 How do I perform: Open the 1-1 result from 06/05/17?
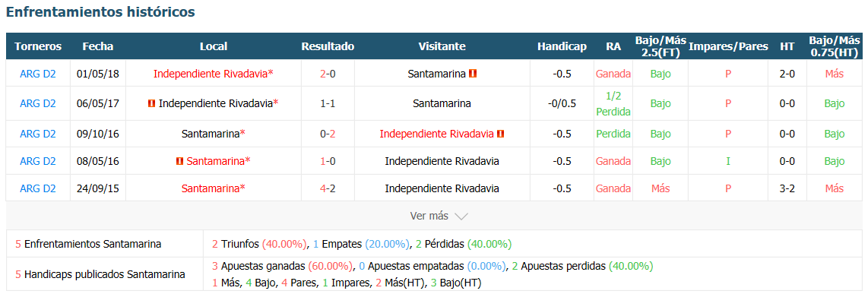point(328,103)
